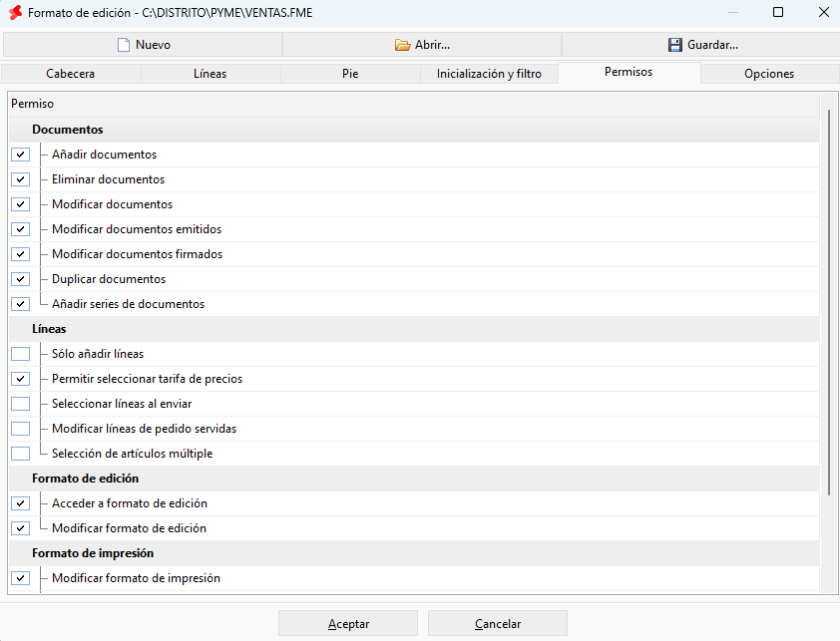Screen dimensions: 840x641
Task: Check Selección de artículos múltiple
Action: coord(20,454)
